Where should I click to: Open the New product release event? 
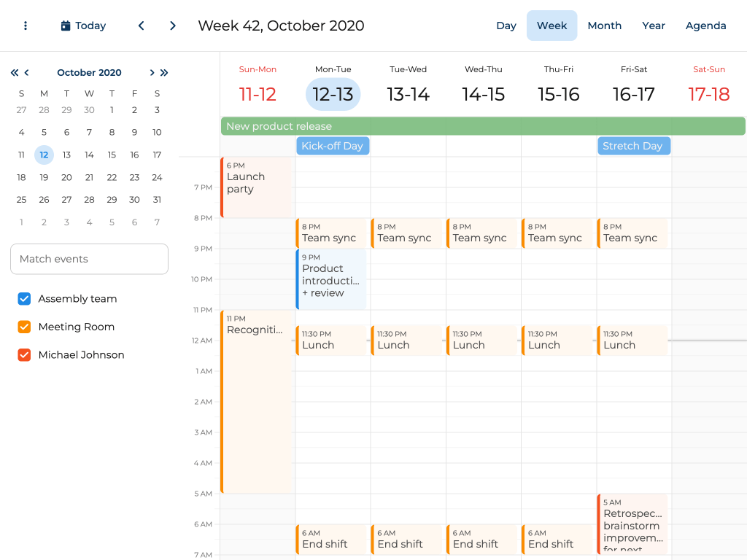[x=482, y=126]
